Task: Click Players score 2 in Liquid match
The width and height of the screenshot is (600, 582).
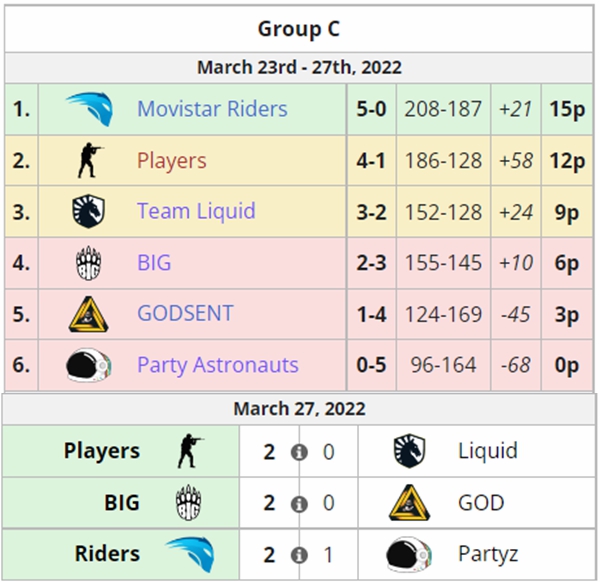Action: (269, 452)
